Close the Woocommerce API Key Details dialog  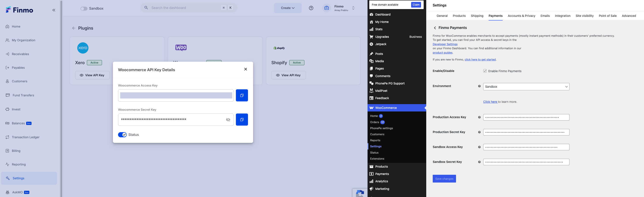pyautogui.click(x=246, y=69)
